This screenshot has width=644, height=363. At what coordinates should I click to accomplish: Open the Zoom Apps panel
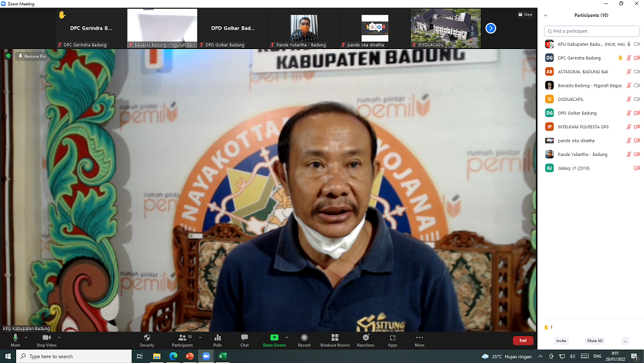coord(392,339)
